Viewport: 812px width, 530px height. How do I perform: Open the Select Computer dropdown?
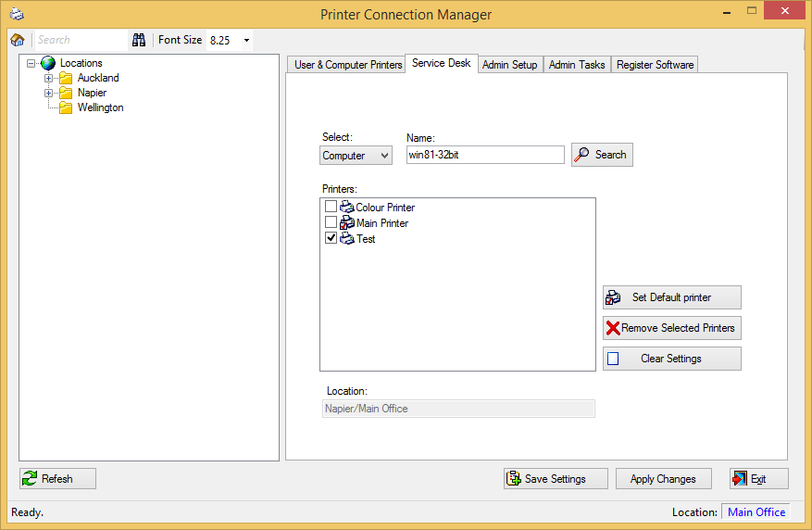point(356,156)
